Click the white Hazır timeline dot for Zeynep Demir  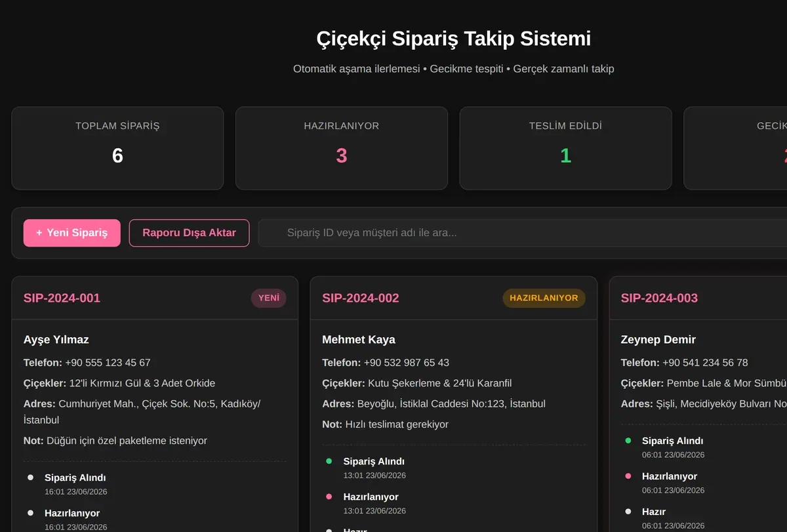[628, 511]
